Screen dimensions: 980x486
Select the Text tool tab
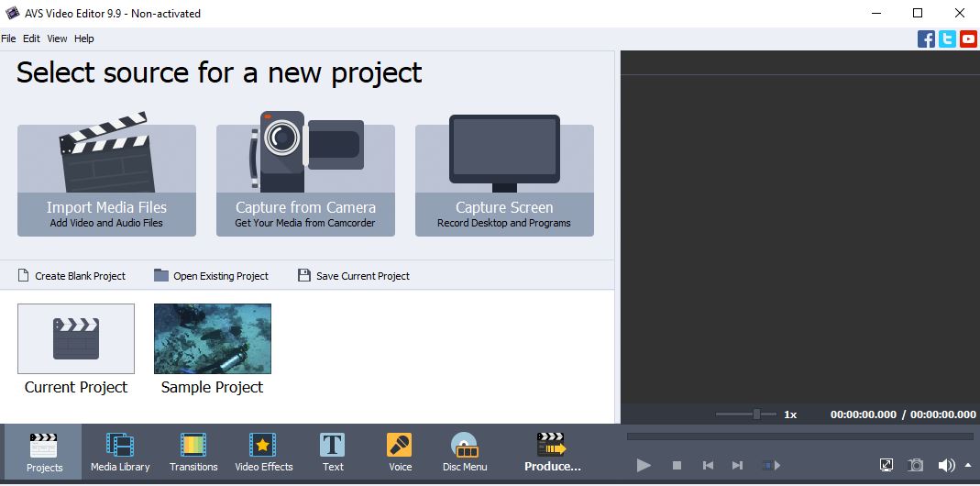(333, 452)
